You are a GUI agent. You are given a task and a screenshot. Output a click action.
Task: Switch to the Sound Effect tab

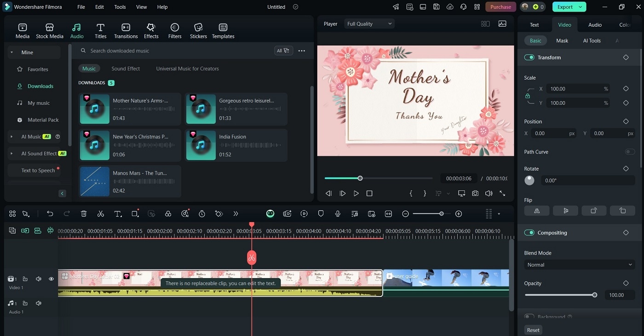[x=126, y=68]
